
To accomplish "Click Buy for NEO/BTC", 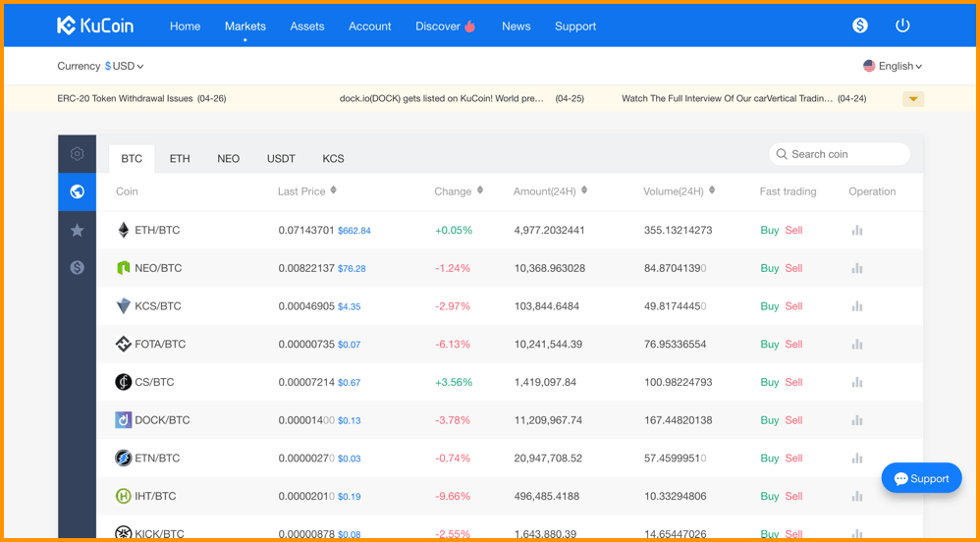I will point(770,268).
